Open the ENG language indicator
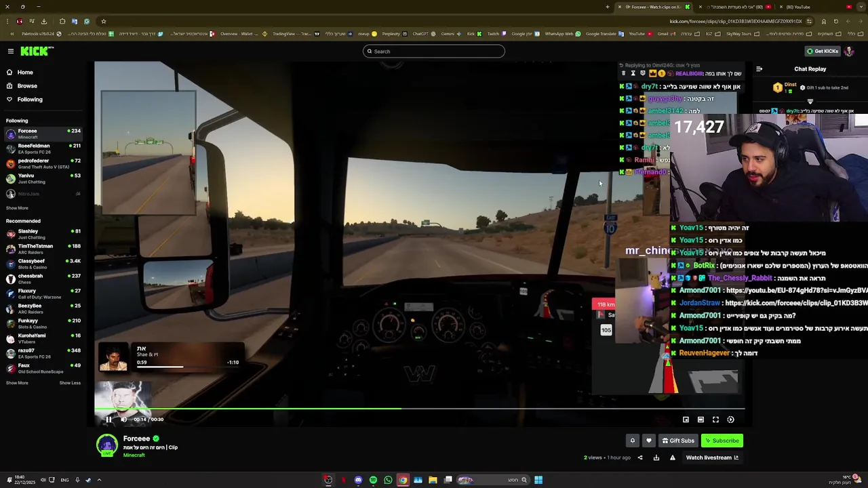868x488 pixels. click(x=64, y=480)
